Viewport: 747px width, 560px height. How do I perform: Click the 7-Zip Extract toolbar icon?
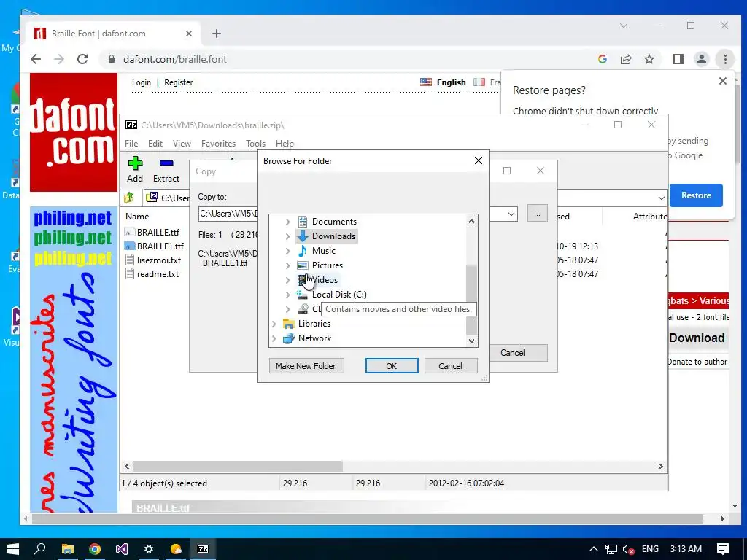tap(166, 163)
